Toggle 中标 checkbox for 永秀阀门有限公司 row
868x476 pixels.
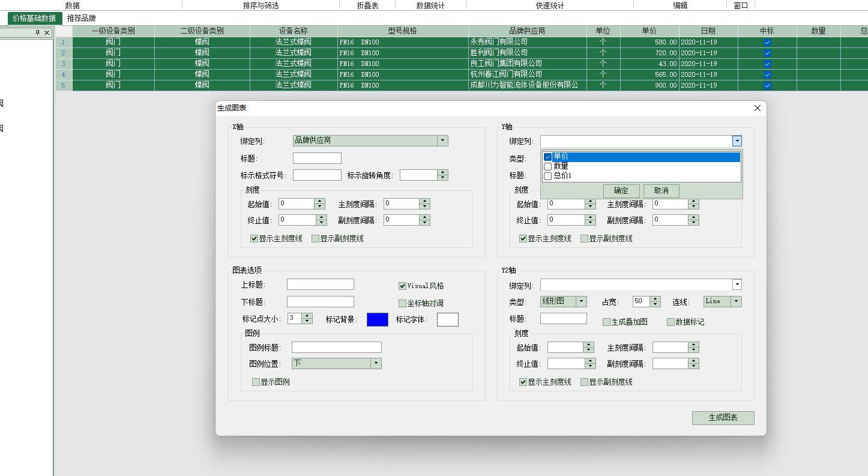coord(767,43)
